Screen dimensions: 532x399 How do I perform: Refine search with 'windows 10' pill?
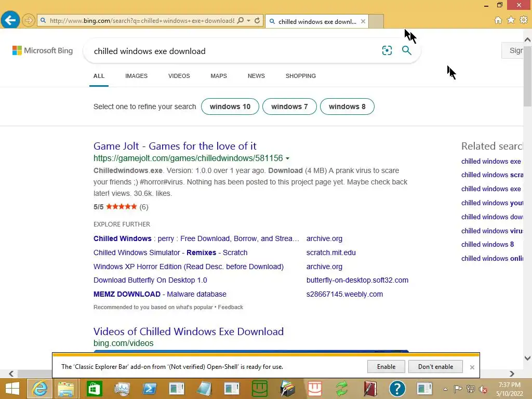[230, 107]
